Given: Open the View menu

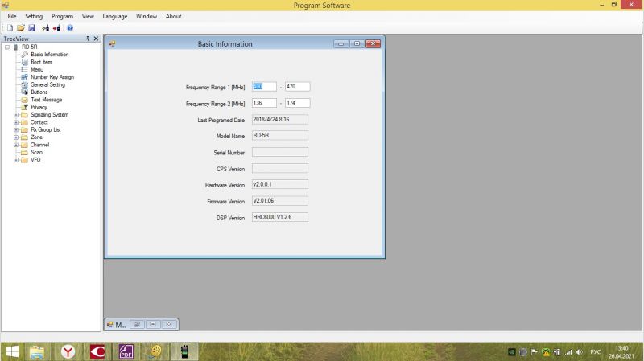Looking at the screenshot, I should coord(88,16).
